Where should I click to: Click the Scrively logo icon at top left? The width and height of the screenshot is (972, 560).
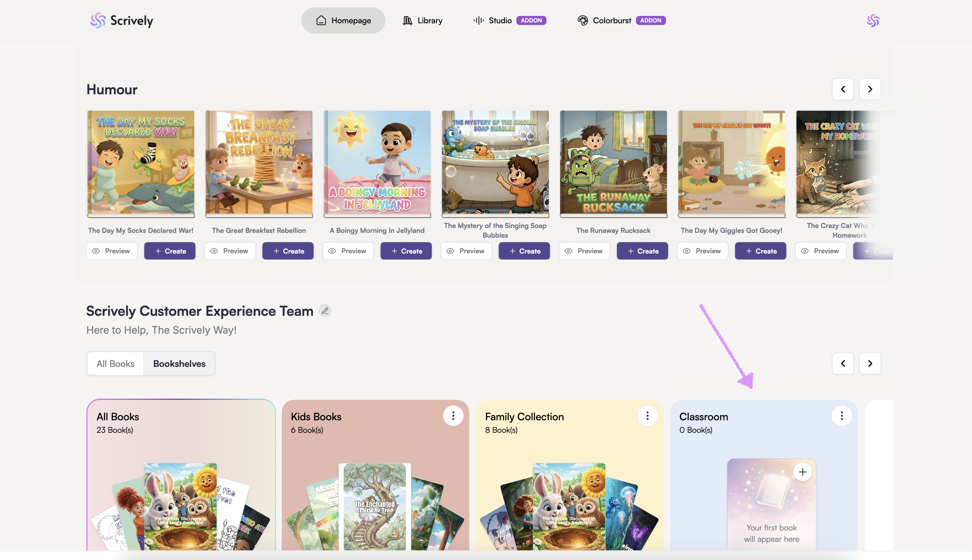[98, 20]
